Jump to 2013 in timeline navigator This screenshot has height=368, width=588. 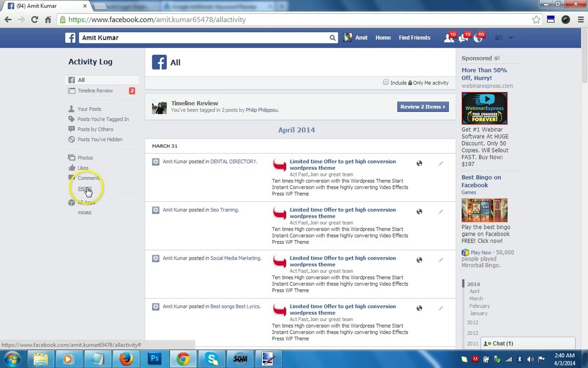pyautogui.click(x=473, y=323)
